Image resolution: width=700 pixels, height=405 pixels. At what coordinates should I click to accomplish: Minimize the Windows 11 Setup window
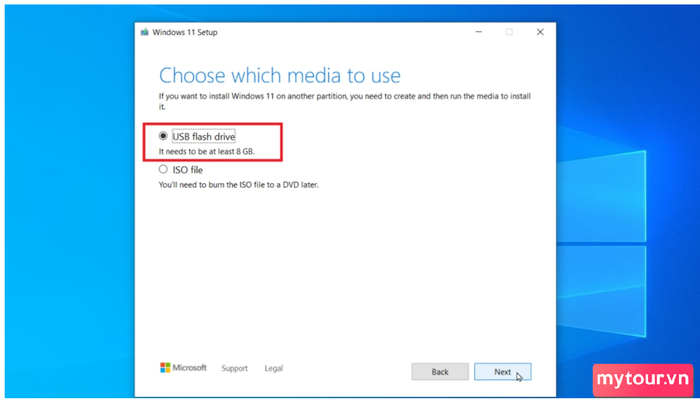tap(479, 32)
